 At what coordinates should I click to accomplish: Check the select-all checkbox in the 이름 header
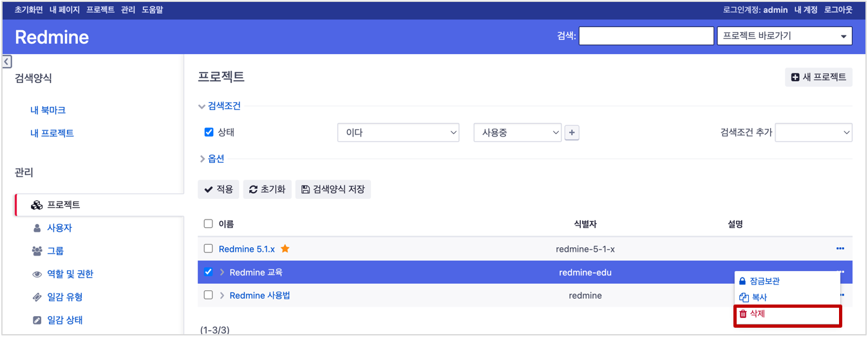click(x=208, y=224)
